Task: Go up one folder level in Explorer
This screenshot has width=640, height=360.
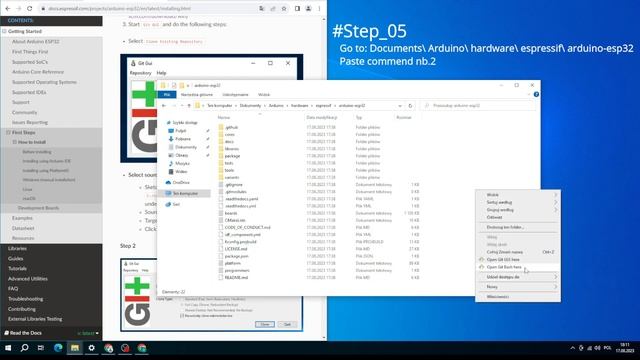Action: click(189, 105)
